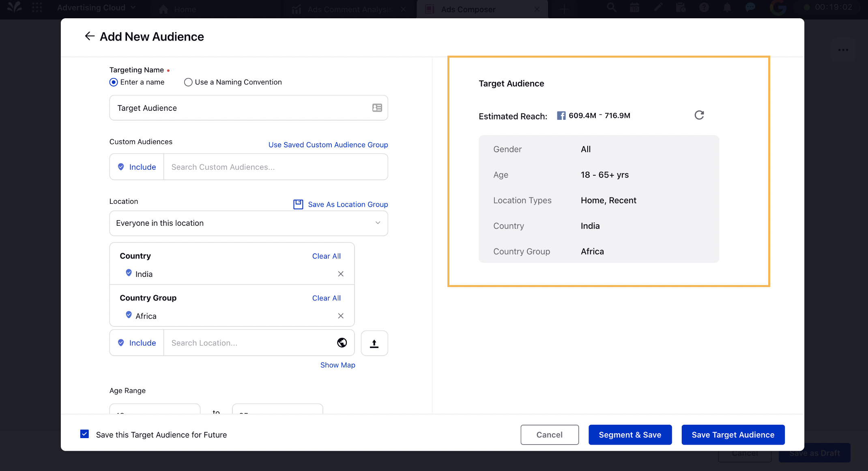Click the location pin icon for Africa
868x471 pixels.
pos(128,315)
